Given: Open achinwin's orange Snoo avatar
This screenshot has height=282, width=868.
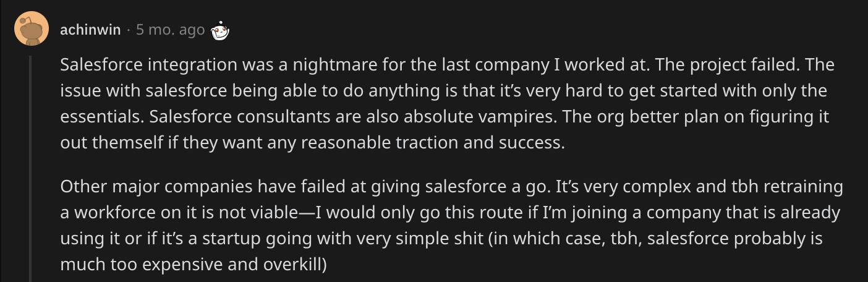Looking at the screenshot, I should 31,28.
